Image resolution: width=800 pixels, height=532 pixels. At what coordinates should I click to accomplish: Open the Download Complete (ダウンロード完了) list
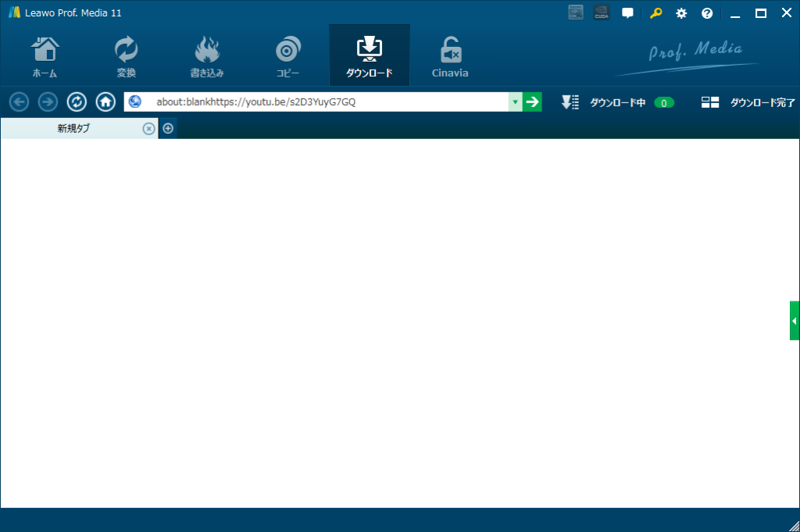(x=748, y=102)
